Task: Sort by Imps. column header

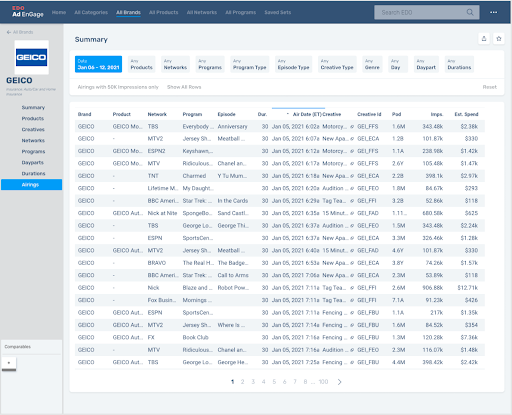Action: click(x=437, y=114)
